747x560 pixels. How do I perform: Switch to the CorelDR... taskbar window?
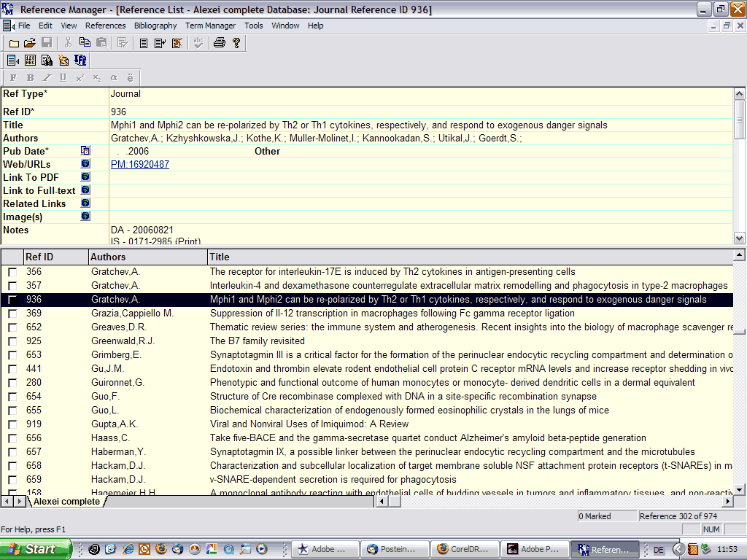point(465,549)
